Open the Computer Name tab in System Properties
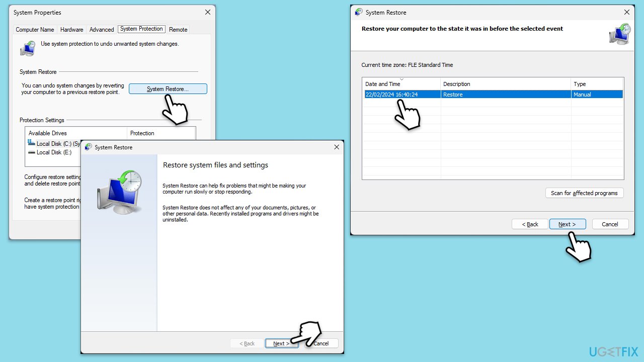The image size is (644, 362). click(35, 30)
